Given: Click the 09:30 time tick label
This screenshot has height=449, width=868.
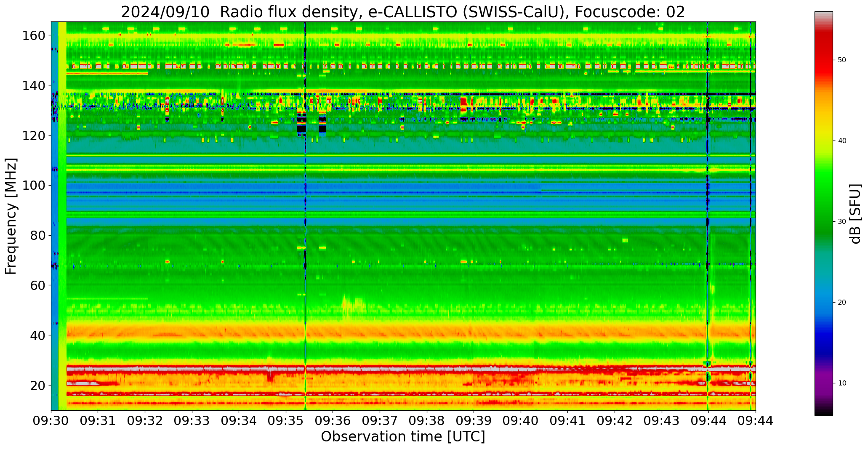Looking at the screenshot, I should click(x=51, y=421).
